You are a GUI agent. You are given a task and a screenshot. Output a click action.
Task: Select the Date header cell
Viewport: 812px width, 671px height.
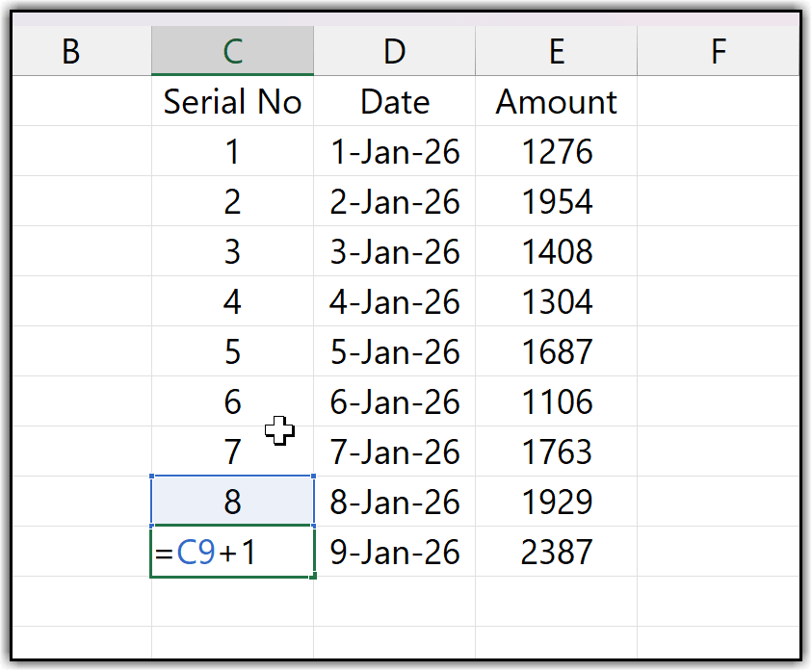(x=394, y=101)
